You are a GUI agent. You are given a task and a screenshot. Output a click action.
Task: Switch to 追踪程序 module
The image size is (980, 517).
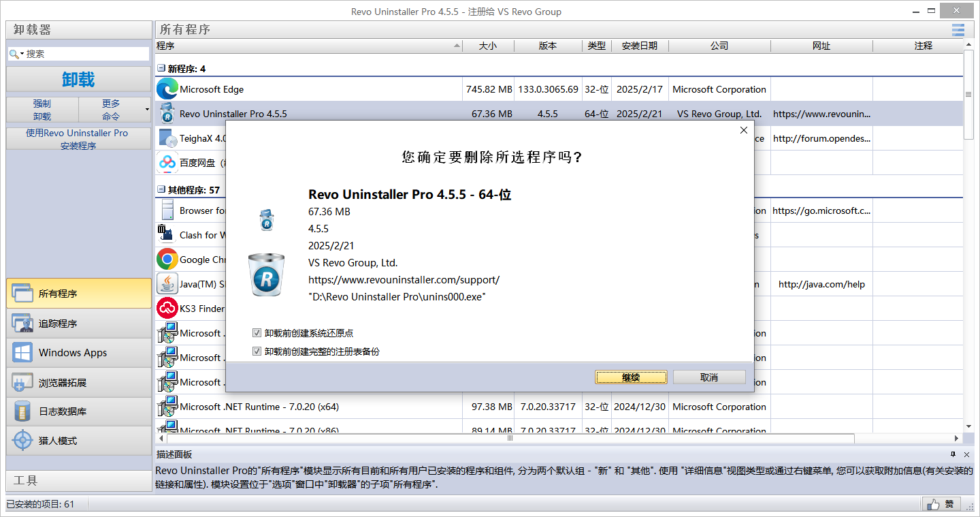pyautogui.click(x=79, y=324)
